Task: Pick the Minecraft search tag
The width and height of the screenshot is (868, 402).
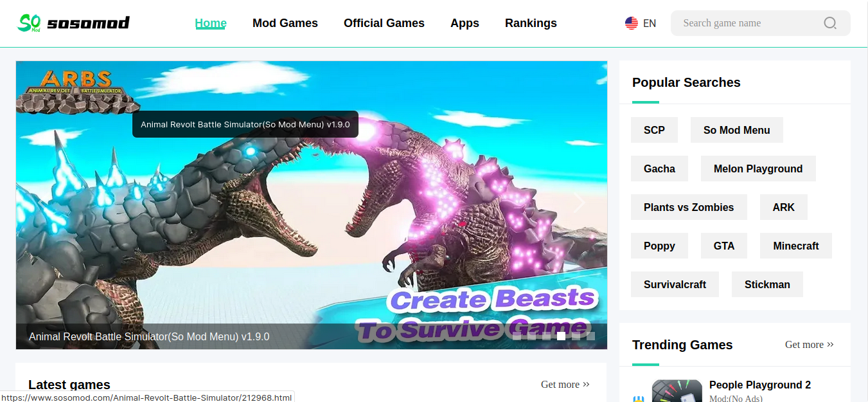Action: (796, 246)
